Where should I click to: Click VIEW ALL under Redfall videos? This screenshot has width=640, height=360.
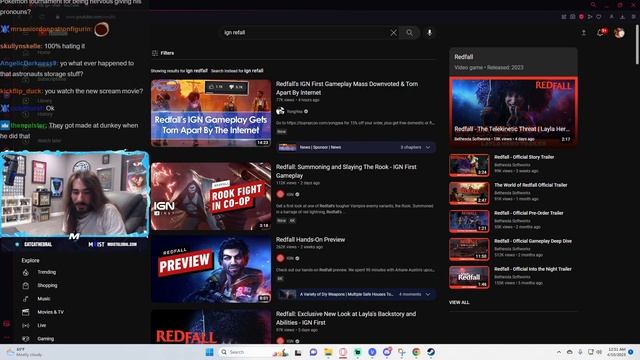pyautogui.click(x=459, y=302)
